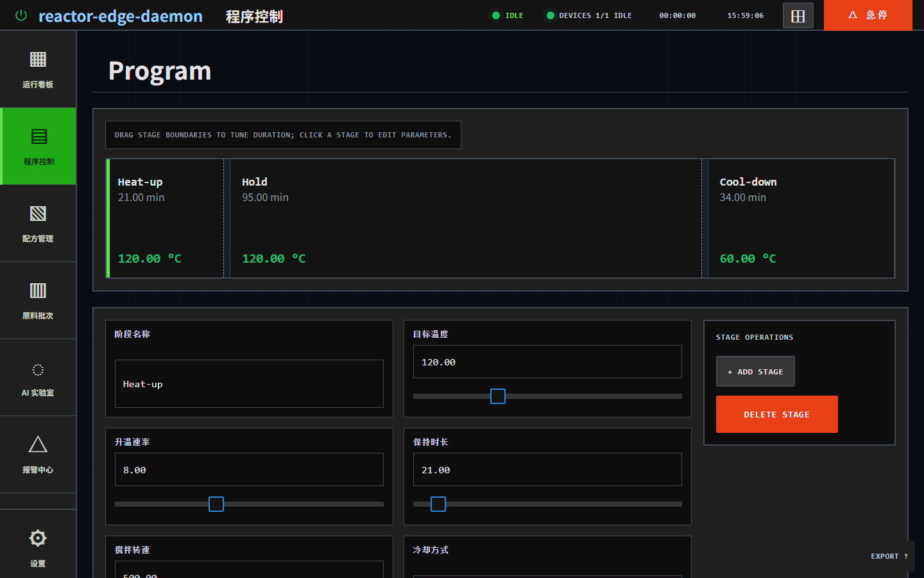Image resolution: width=924 pixels, height=578 pixels.
Task: Open the 原料批次 batches icon
Action: 38,291
